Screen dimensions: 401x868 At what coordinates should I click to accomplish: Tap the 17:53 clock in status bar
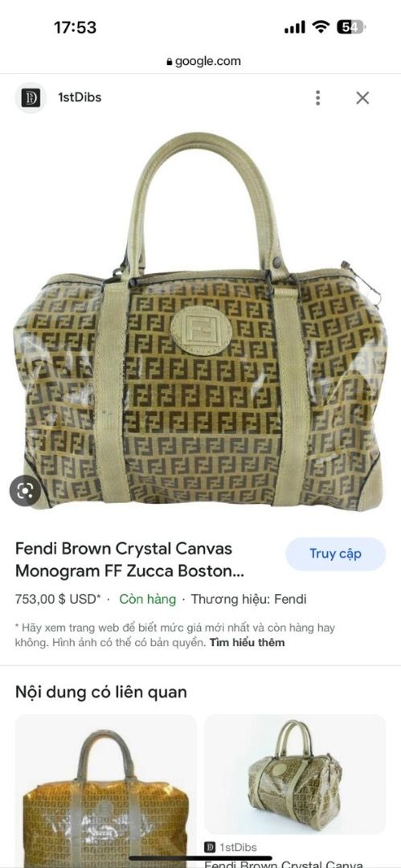point(75,27)
